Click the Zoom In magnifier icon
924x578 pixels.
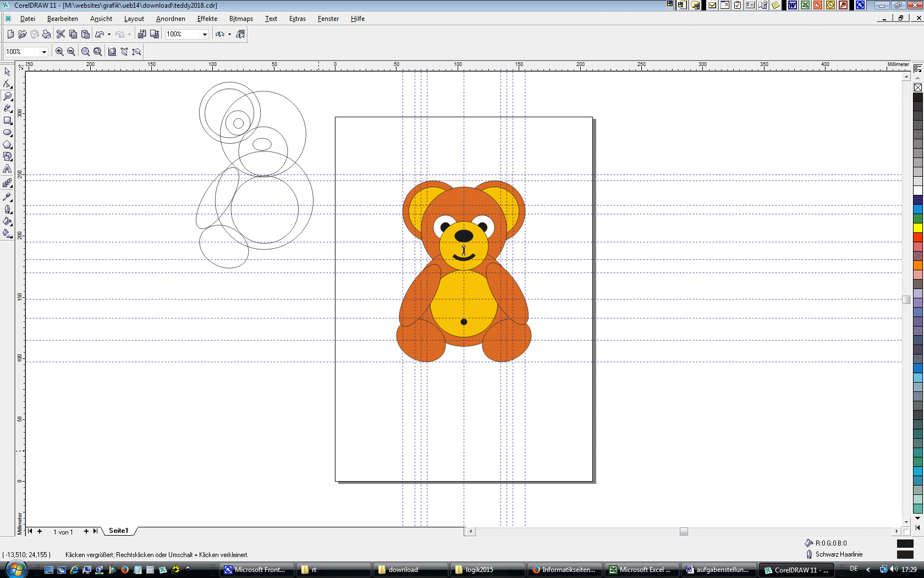point(59,52)
